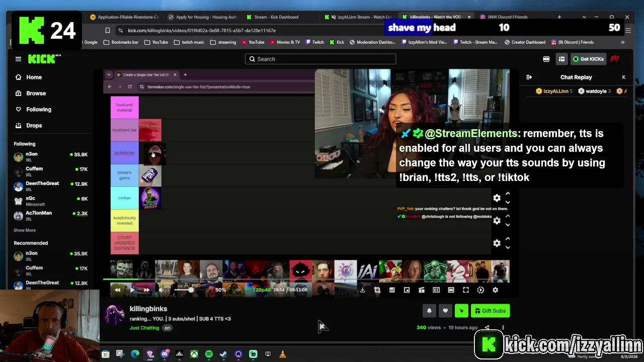Open the Creator Dashboard bookmark
Image resolution: width=644 pixels, height=362 pixels.
(x=524, y=42)
